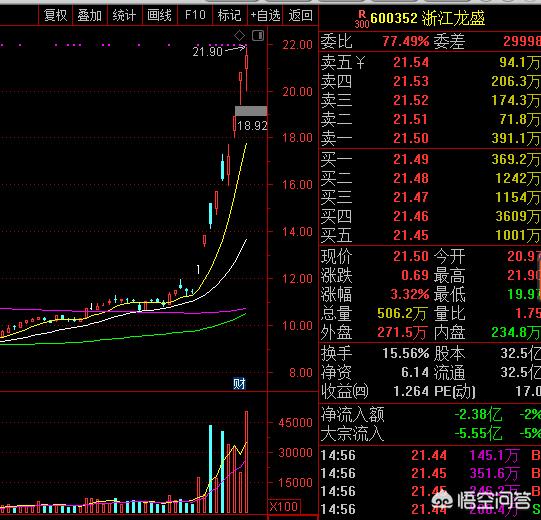The height and width of the screenshot is (520, 541).
Task: Click 外盘 value 271.5万
Action: pyautogui.click(x=402, y=333)
